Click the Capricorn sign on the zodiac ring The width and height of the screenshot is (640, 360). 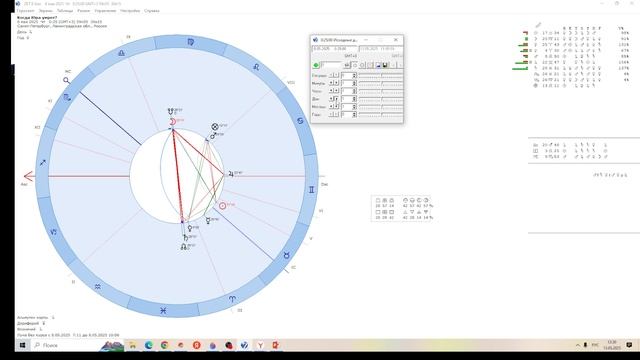coord(53,232)
